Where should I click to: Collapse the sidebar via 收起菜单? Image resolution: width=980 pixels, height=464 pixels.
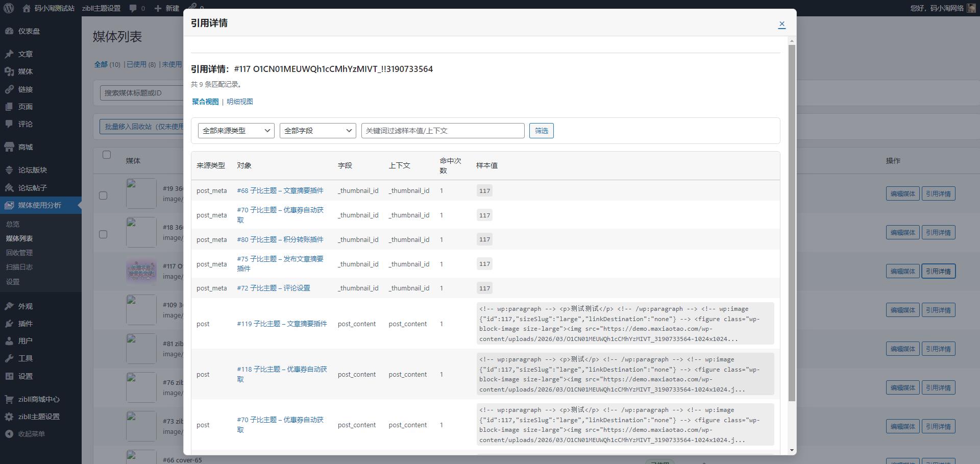click(x=31, y=434)
